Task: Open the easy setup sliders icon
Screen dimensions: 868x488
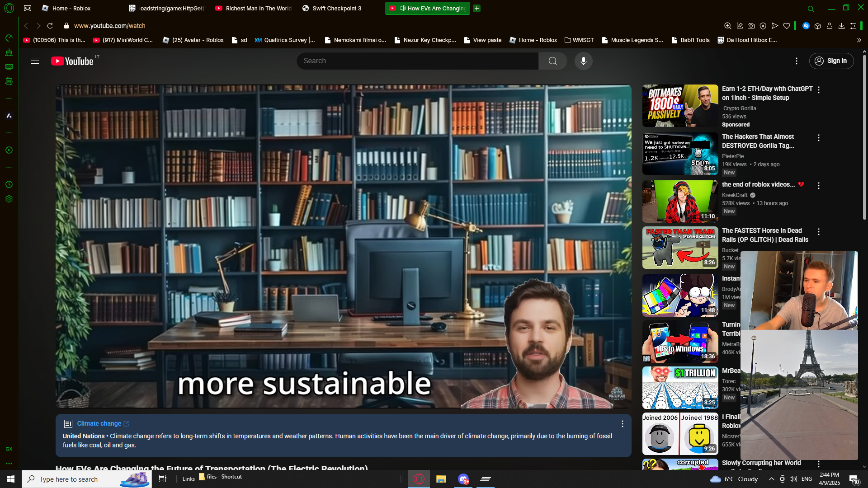Action: click(x=853, y=26)
